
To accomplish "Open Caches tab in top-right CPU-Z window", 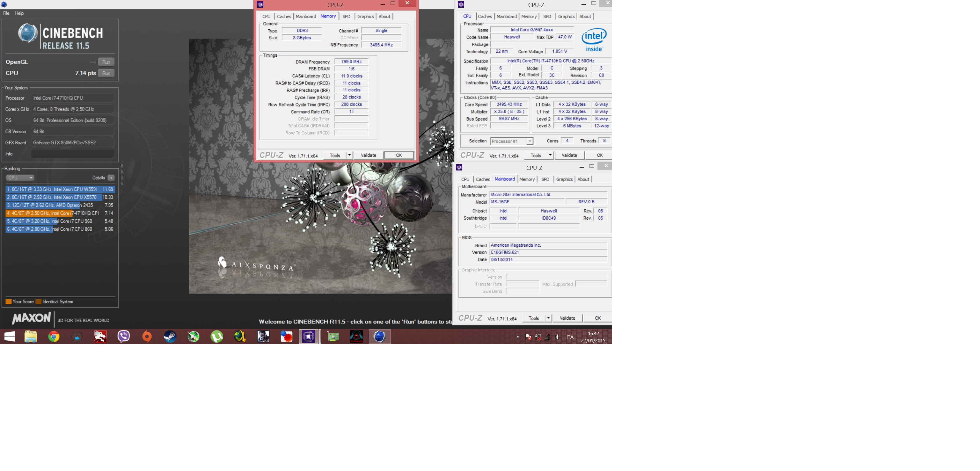I will pos(485,16).
